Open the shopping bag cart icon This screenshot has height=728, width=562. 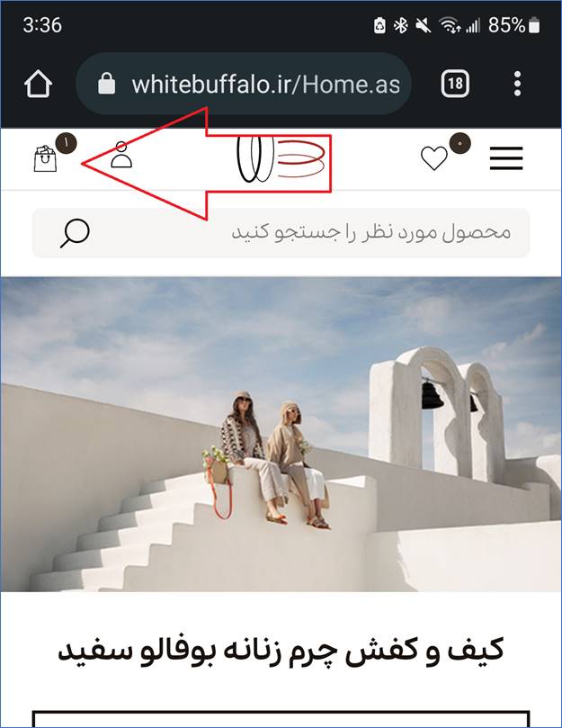coord(46,158)
